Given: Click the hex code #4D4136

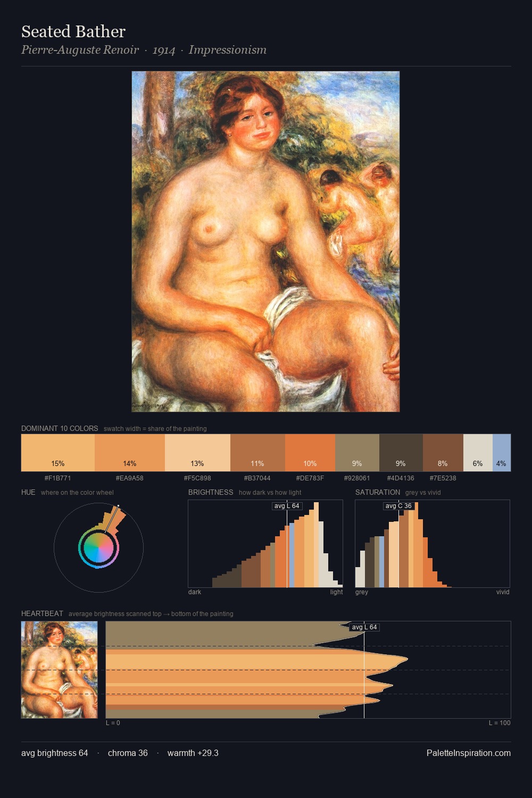Looking at the screenshot, I should pyautogui.click(x=401, y=478).
